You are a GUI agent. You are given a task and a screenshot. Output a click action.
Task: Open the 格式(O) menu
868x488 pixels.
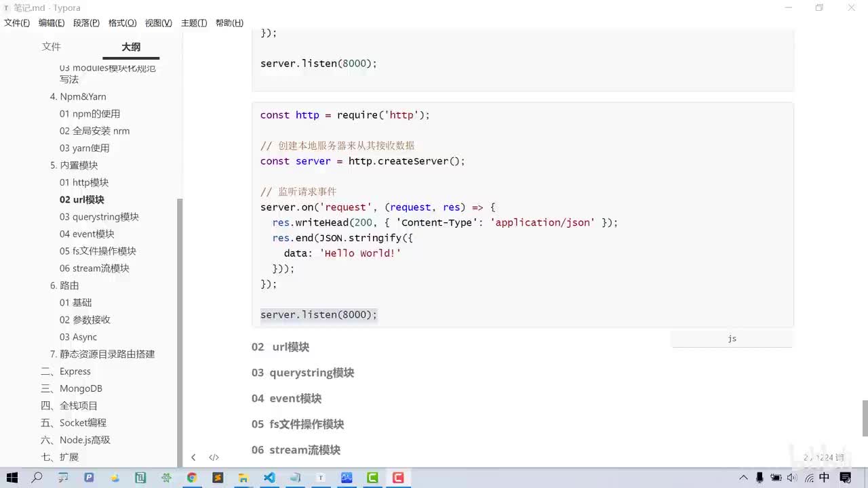(x=122, y=23)
